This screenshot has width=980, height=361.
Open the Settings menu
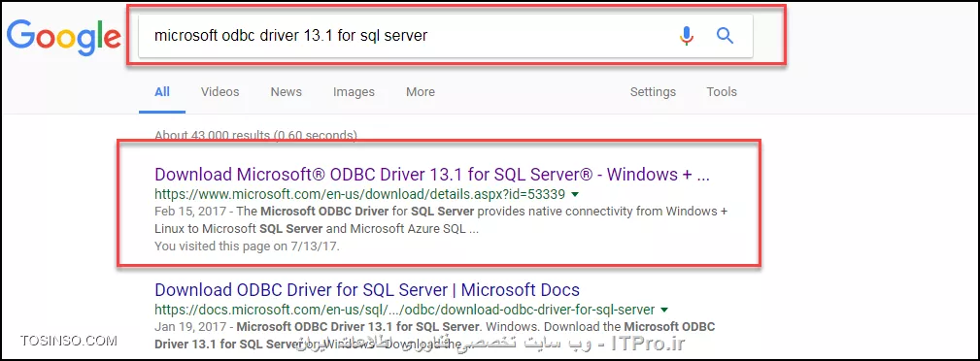pos(653,92)
